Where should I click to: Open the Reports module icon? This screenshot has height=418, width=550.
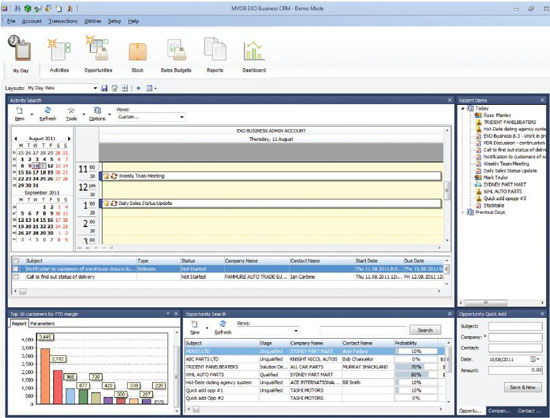pos(215,49)
